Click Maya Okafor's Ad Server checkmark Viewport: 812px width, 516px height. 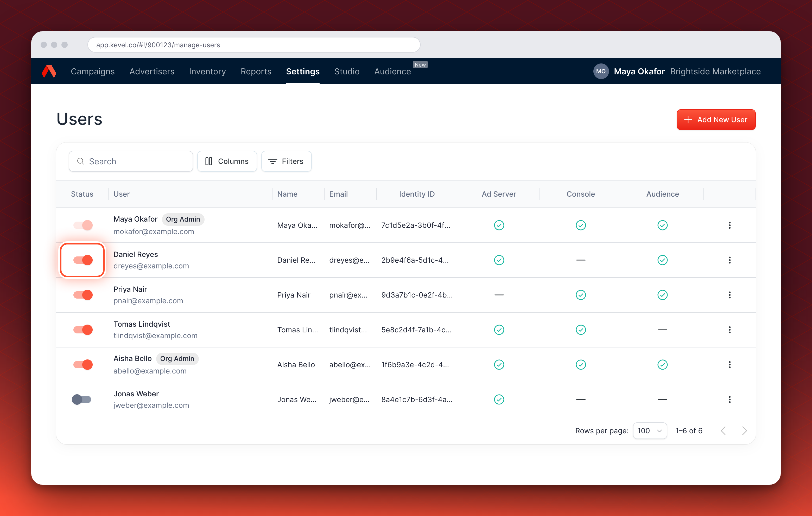click(x=499, y=225)
